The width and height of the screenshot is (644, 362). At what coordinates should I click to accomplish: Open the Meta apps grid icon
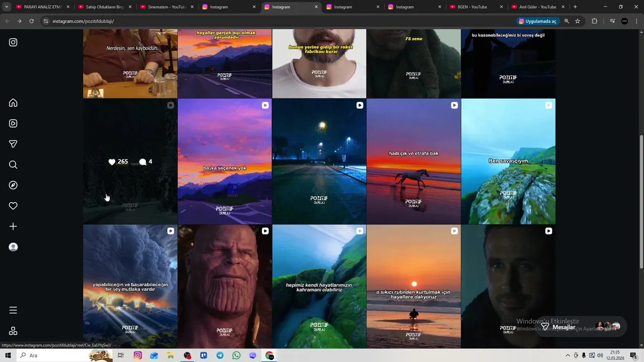pyautogui.click(x=13, y=331)
